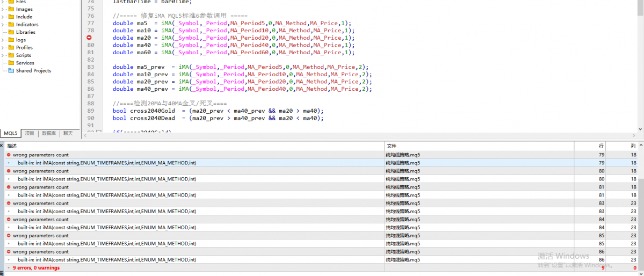Expand the Include folder node
Image resolution: width=644 pixels, height=276 pixels.
(3, 17)
